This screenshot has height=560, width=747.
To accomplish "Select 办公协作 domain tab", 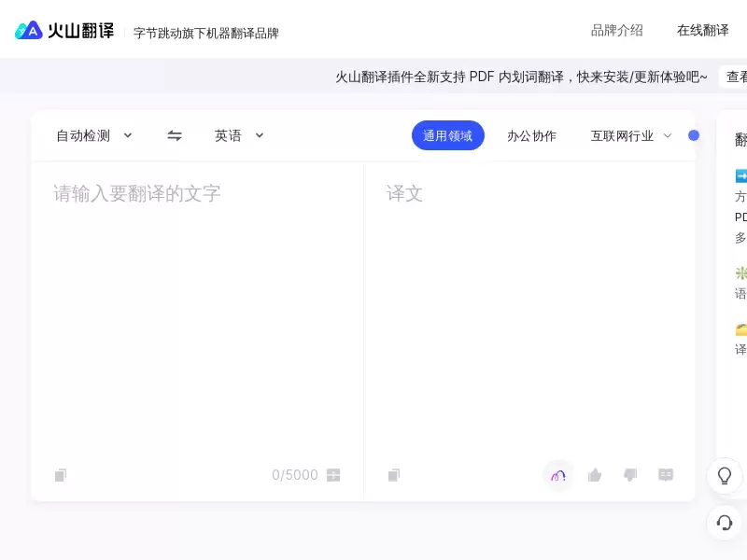I will point(531,136).
